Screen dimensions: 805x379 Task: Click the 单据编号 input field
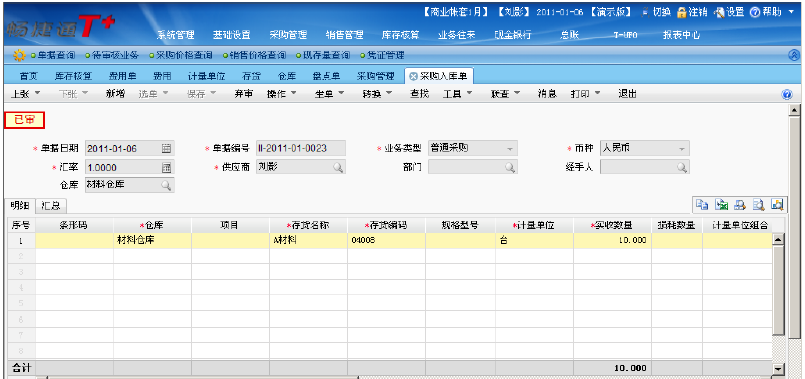(x=301, y=148)
